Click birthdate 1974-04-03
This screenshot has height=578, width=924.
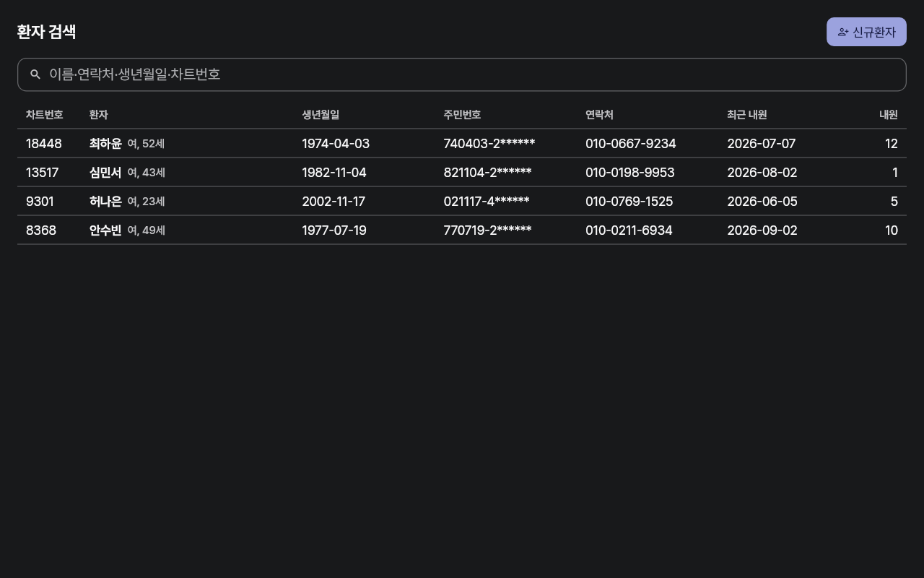(x=336, y=144)
